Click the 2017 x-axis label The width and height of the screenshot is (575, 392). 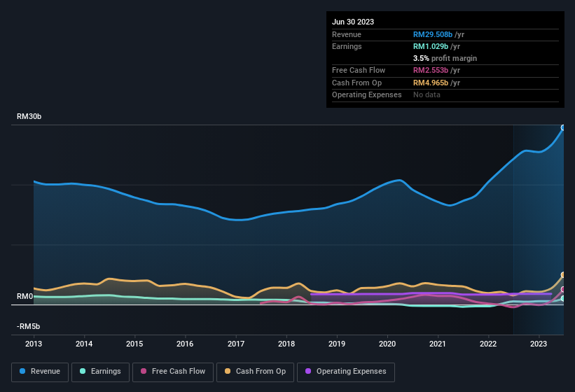click(x=236, y=344)
